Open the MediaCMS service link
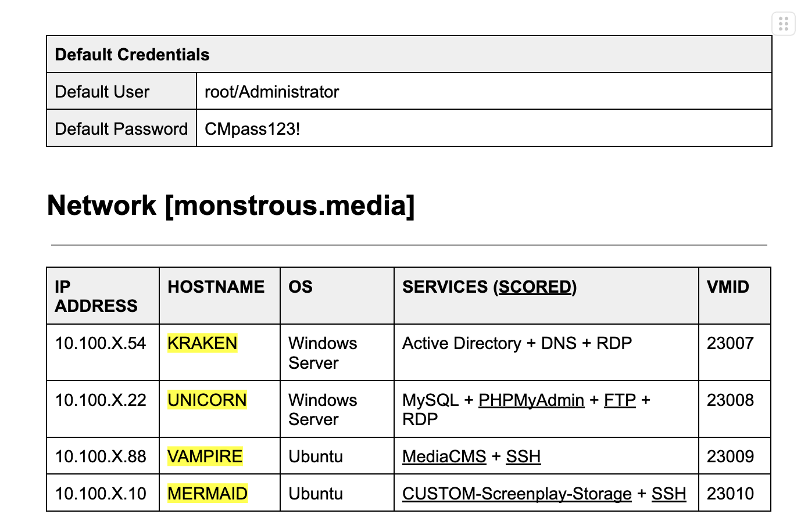This screenshot has height=532, width=808. coord(444,456)
